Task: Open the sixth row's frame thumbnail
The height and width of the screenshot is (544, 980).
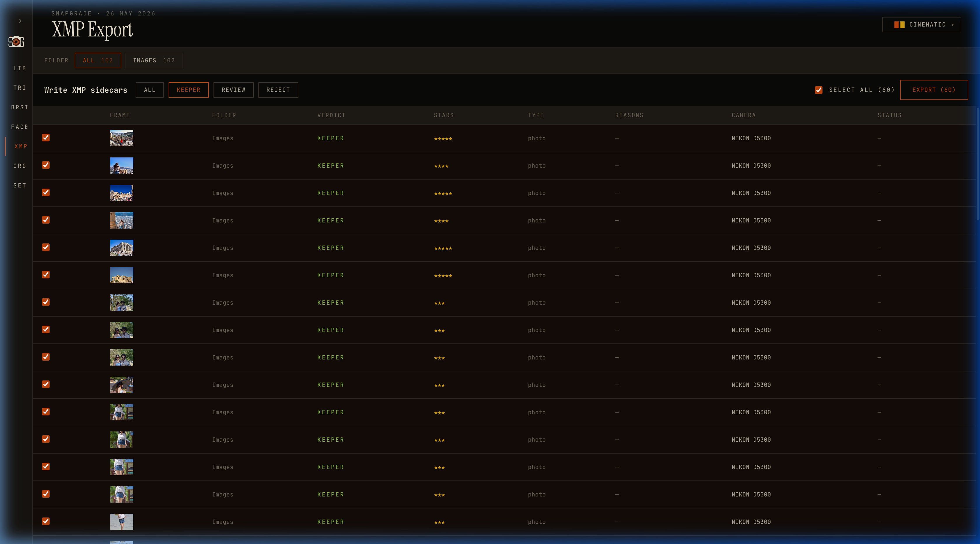Action: [121, 275]
